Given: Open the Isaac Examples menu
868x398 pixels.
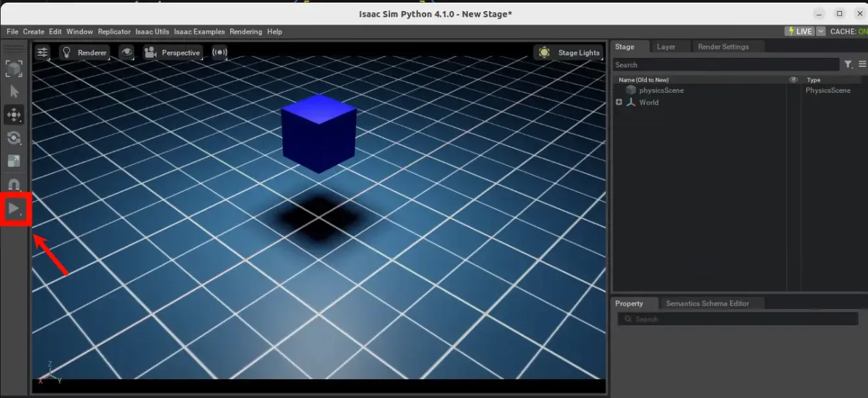Looking at the screenshot, I should click(199, 32).
